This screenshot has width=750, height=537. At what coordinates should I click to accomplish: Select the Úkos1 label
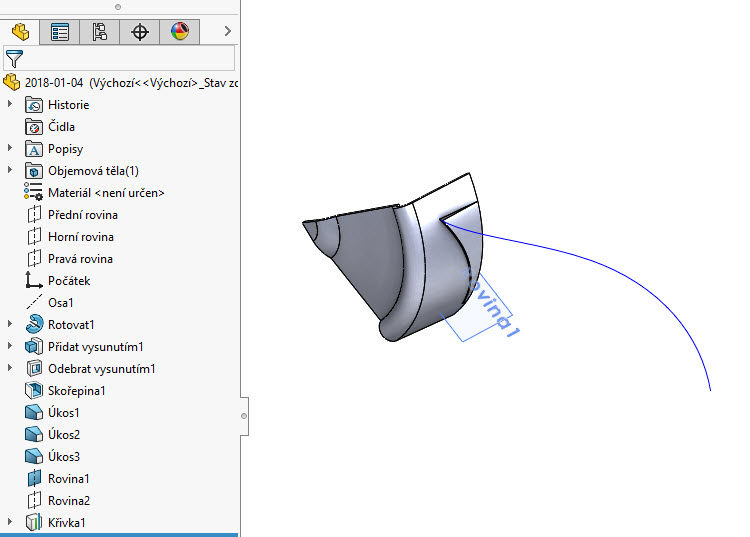tap(64, 412)
